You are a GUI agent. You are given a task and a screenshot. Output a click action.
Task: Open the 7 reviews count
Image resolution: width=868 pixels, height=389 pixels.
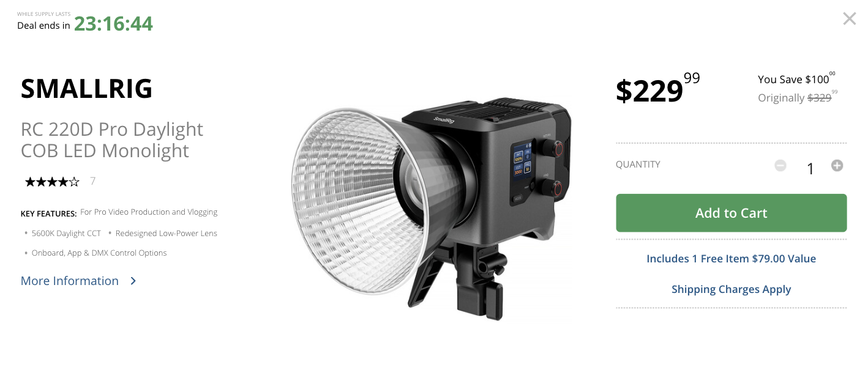pyautogui.click(x=92, y=181)
